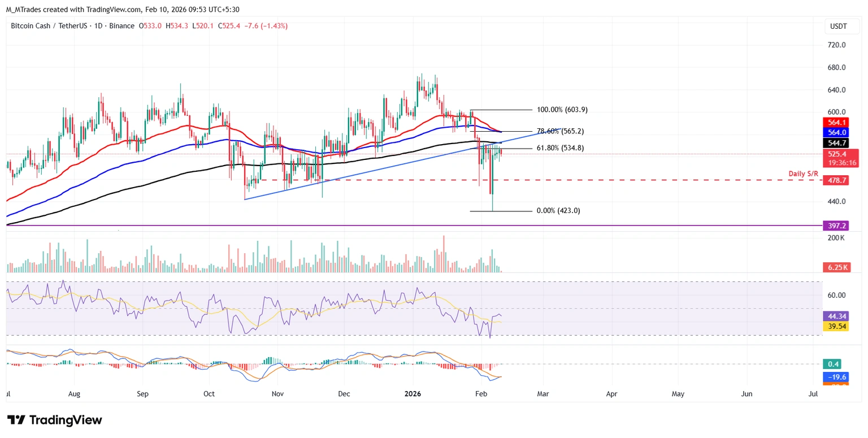This screenshot has height=438, width=868.
Task: Select the 44.34 RSI value label
Action: point(836,316)
